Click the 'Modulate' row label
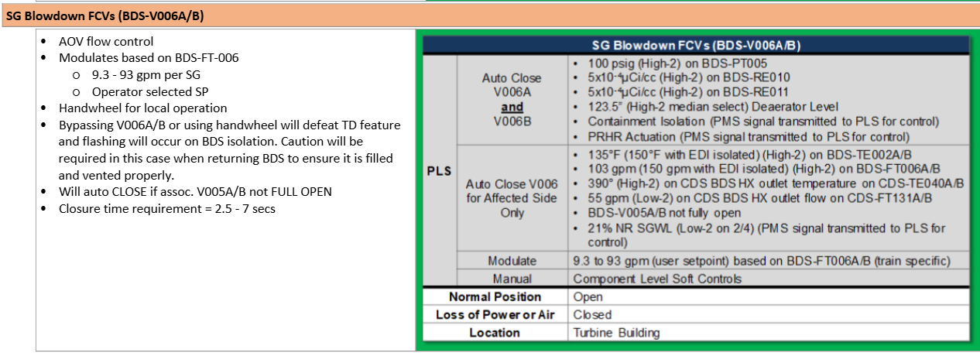 (512, 261)
